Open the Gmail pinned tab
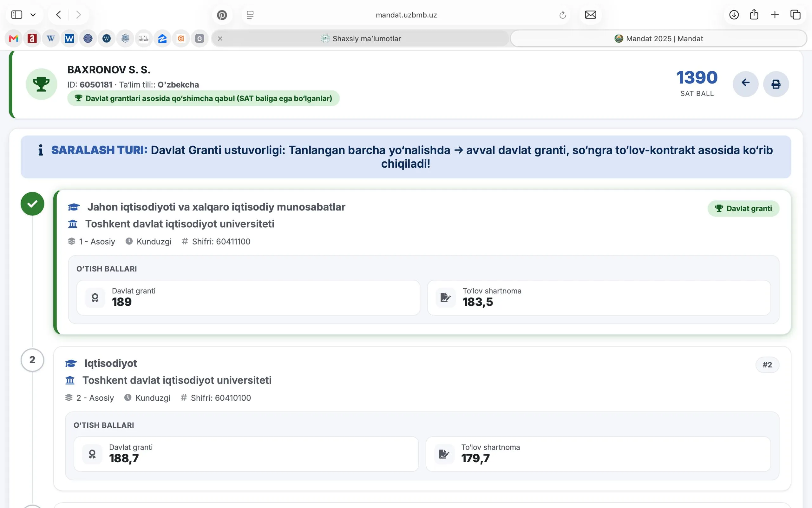The height and width of the screenshot is (508, 812). 13,39
